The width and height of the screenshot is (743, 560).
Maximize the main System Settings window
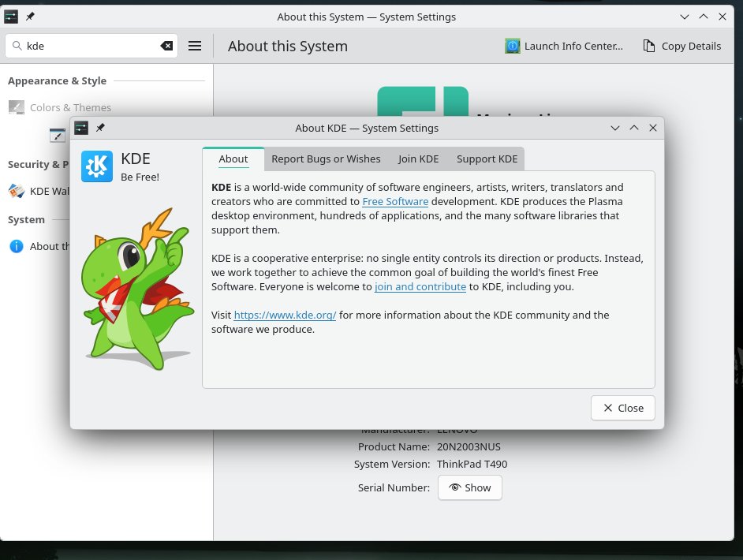pyautogui.click(x=704, y=17)
